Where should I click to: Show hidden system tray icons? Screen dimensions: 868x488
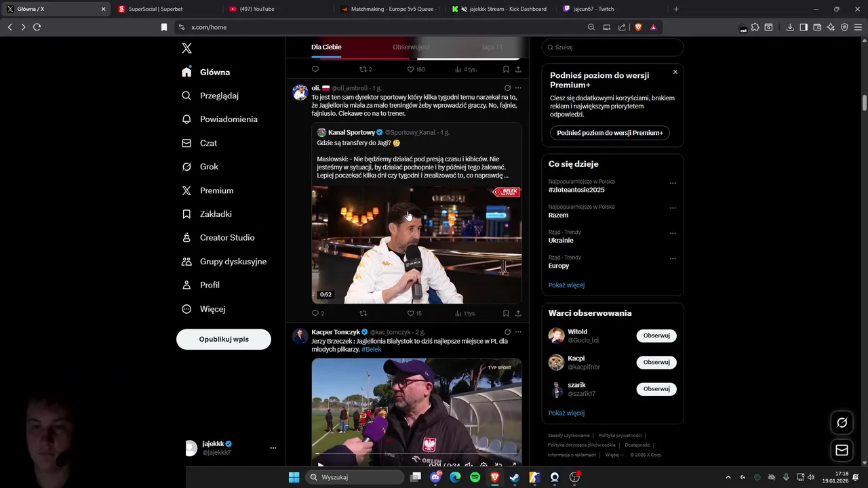728,477
